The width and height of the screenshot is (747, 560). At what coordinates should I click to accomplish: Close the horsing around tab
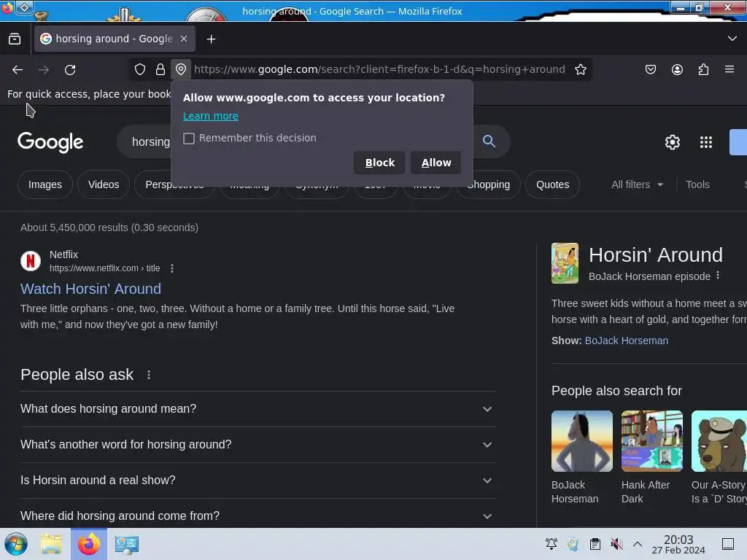pyautogui.click(x=184, y=39)
